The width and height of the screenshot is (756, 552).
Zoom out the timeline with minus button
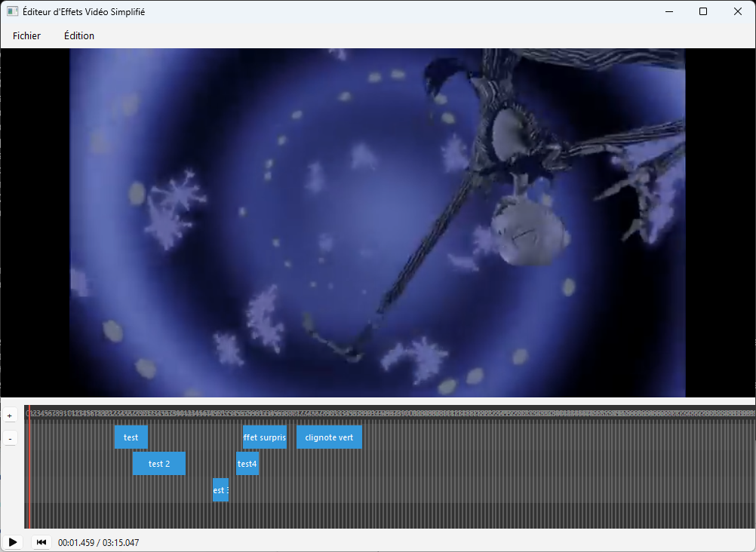coord(10,438)
